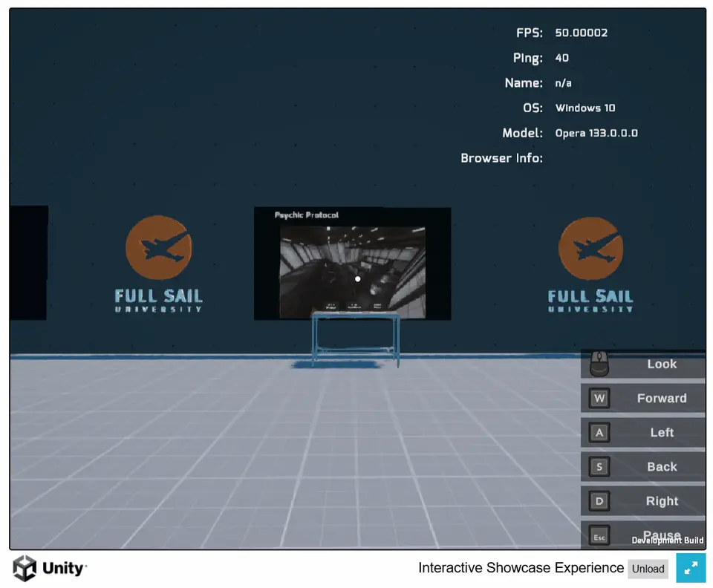
Task: Click the Ping label
Action: click(x=527, y=58)
